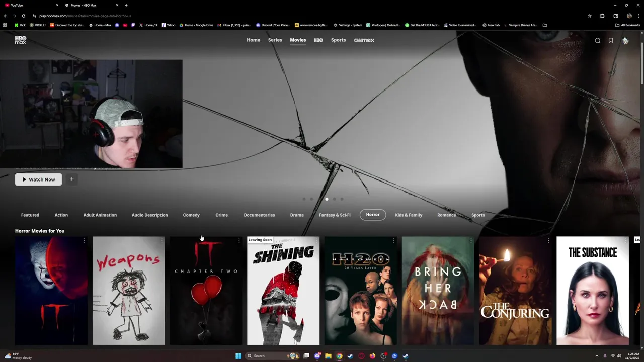Screen dimensions: 644x362
Task: Open the Chrome extensions puzzle icon
Action: tap(602, 16)
